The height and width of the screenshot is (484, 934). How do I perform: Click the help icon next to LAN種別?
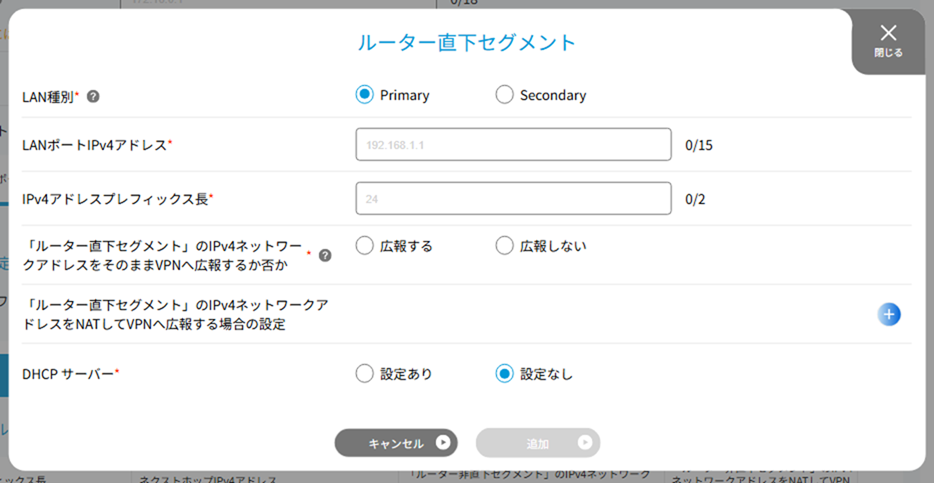(93, 96)
